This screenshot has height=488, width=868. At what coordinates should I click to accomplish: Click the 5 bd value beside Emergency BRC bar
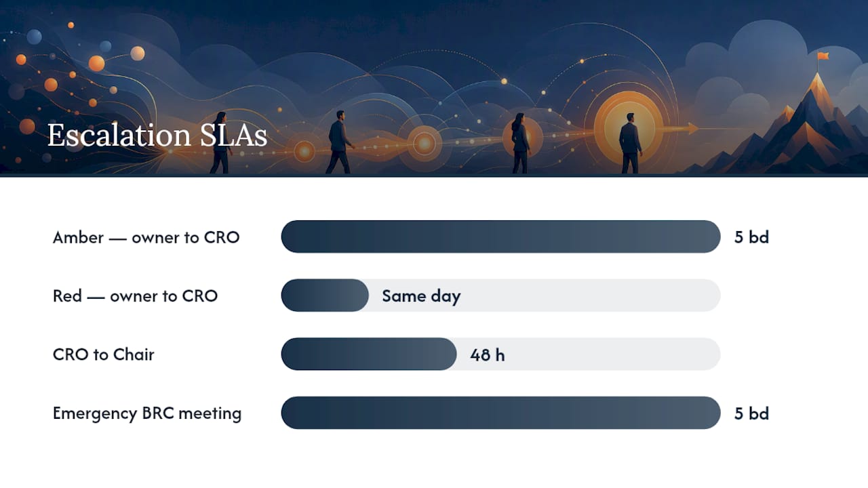[751, 413]
